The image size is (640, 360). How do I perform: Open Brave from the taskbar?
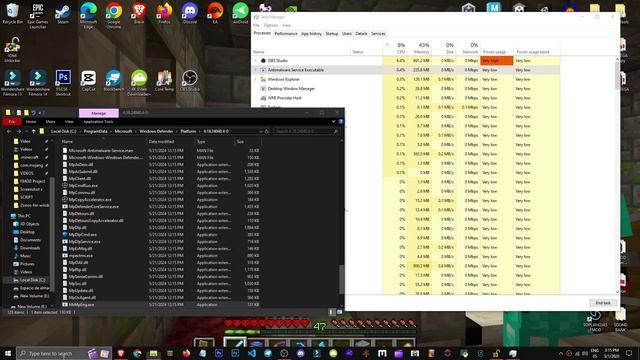pos(121,353)
